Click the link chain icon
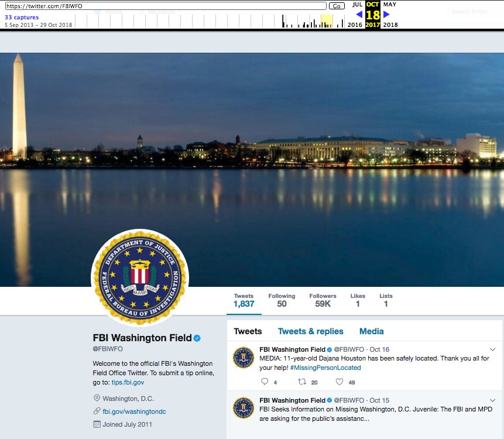Viewport: 504px width, 439px height. pos(97,411)
